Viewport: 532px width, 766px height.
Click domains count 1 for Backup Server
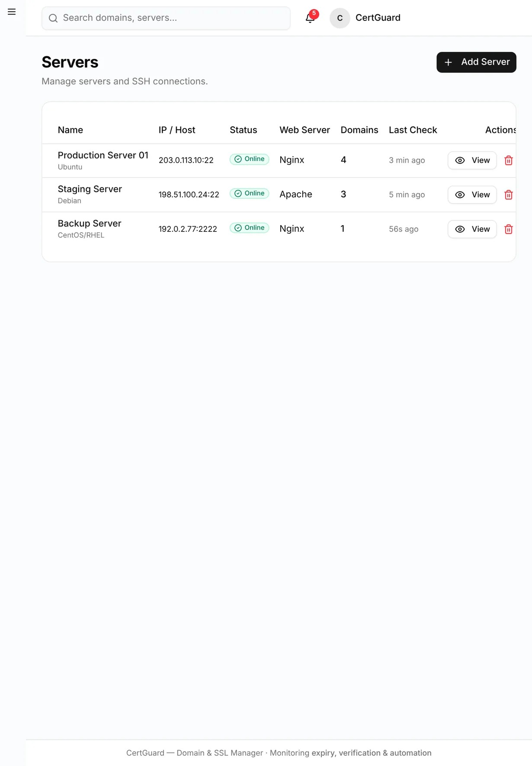pos(343,229)
